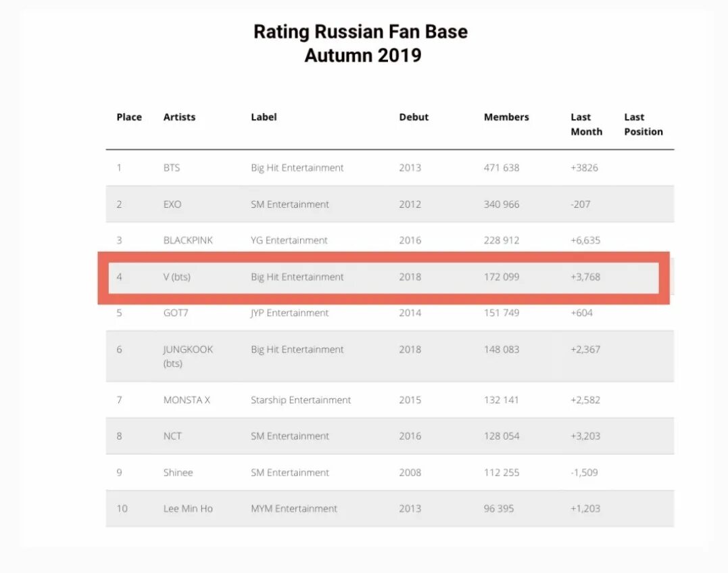Click the Last Month column header
The height and width of the screenshot is (573, 728).
tap(586, 124)
